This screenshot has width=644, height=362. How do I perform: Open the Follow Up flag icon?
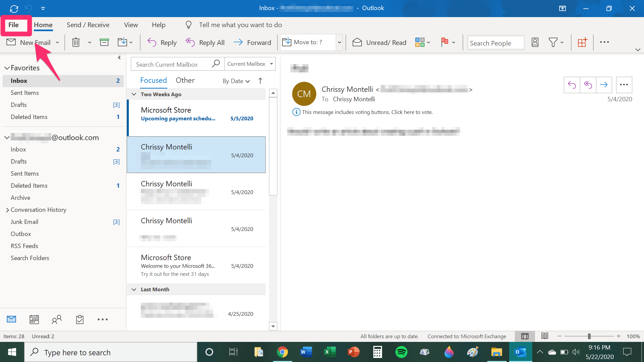click(x=445, y=42)
